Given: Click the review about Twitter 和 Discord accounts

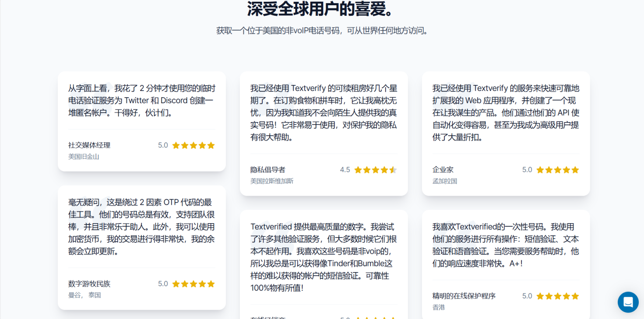Looking at the screenshot, I should [x=142, y=101].
